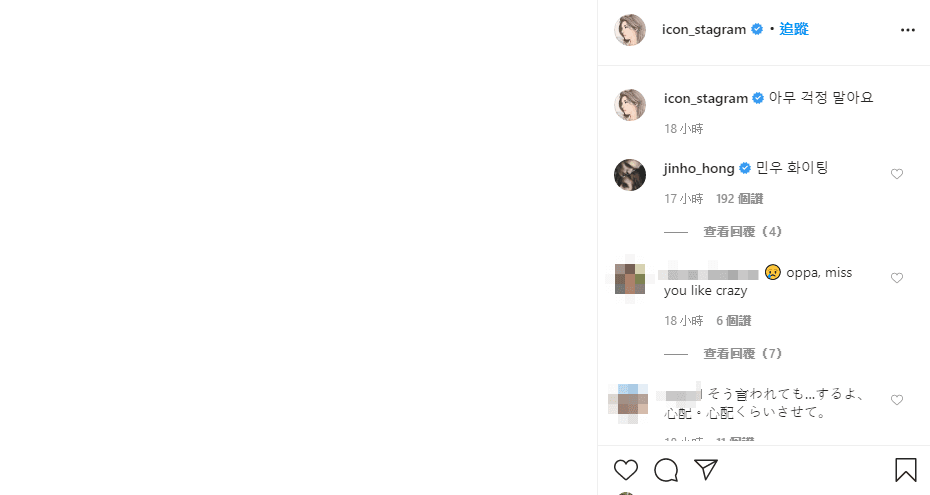Viewport: 930px width, 495px height.
Task: View the 192 likes on jinho_hong comment
Action: 739,199
